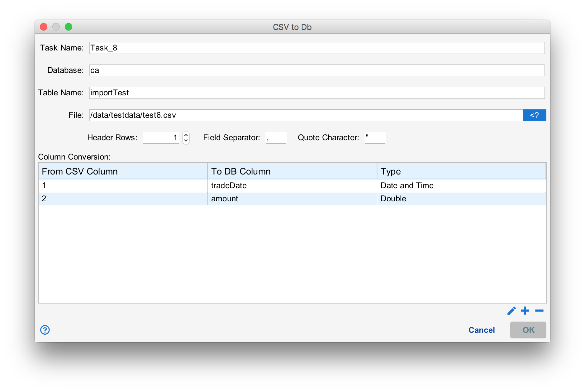Click the pencil edit icon below the table
585x392 pixels.
click(511, 311)
